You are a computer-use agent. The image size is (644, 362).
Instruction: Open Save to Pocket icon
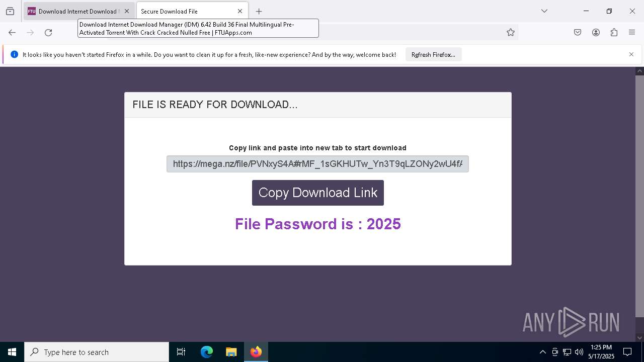pos(578,32)
